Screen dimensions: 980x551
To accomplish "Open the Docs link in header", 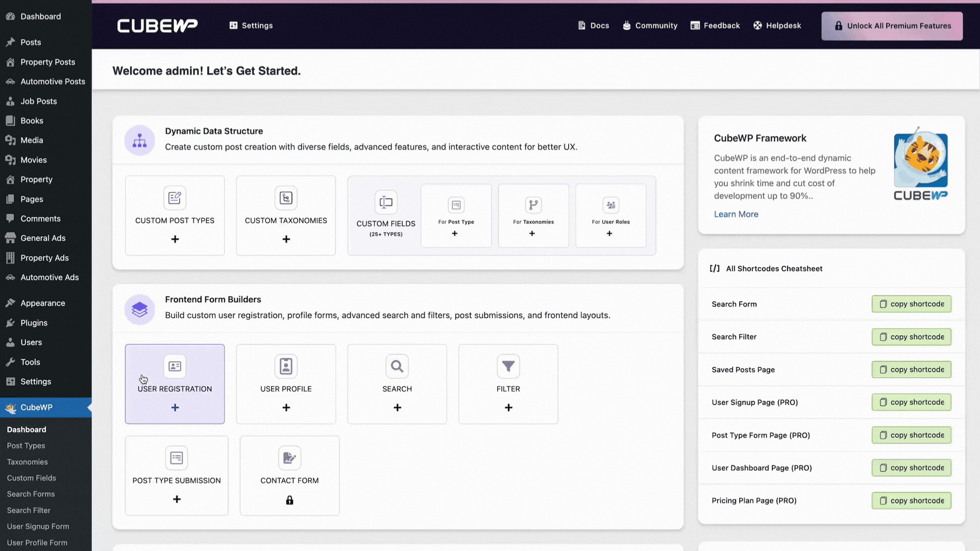I will pos(594,26).
